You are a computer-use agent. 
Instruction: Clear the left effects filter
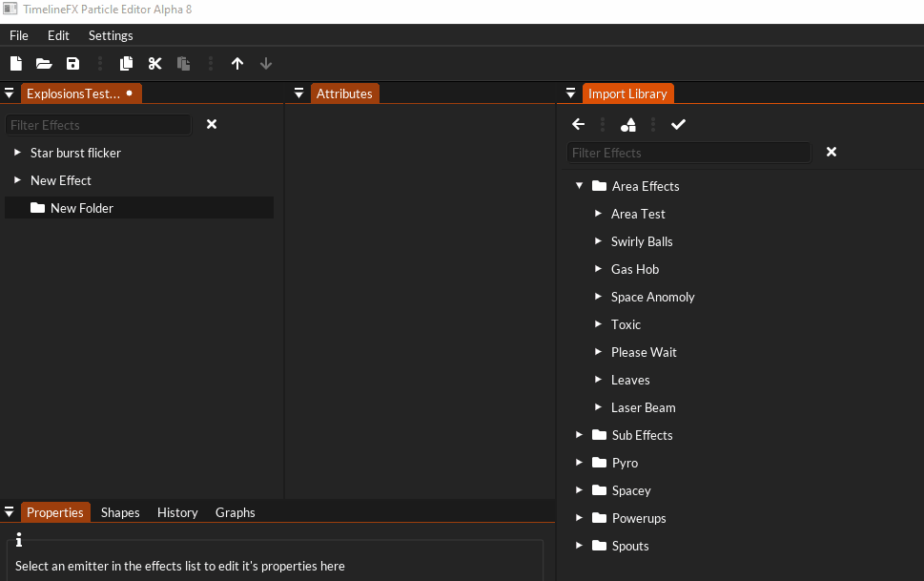click(x=212, y=125)
